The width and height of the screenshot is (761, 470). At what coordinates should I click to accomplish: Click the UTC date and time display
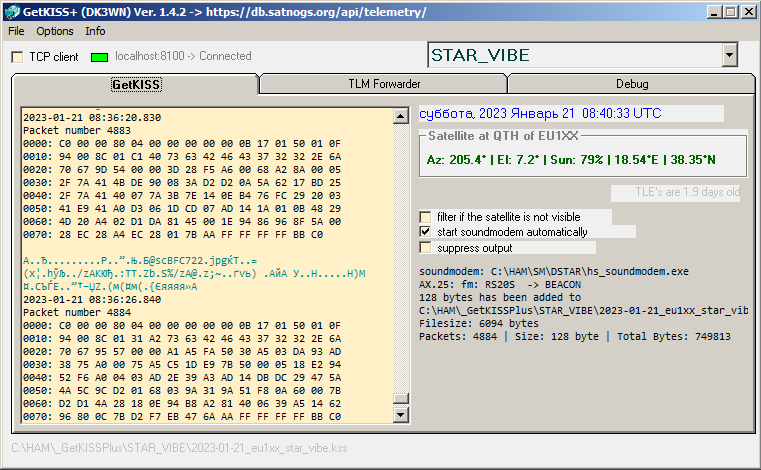click(x=540, y=114)
